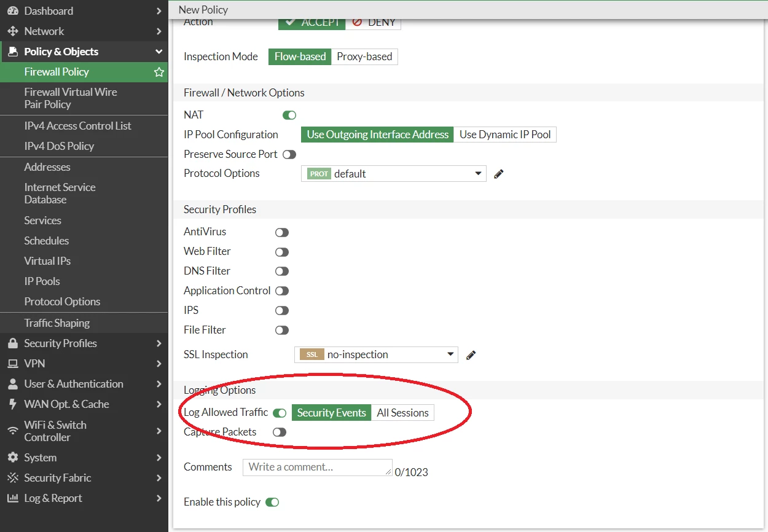Click the Security Profiles lock icon
Image resolution: width=768 pixels, height=532 pixels.
(x=13, y=343)
